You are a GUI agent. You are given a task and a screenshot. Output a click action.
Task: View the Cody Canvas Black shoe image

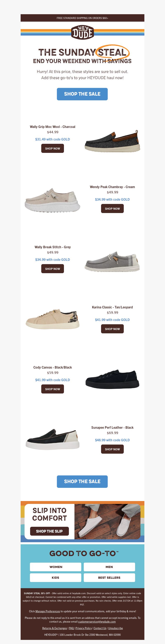point(112,379)
